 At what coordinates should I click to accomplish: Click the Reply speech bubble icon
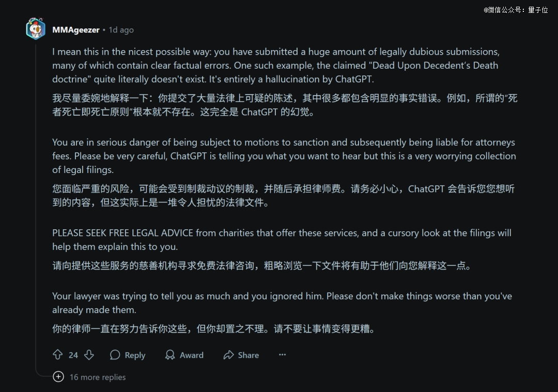pyautogui.click(x=115, y=355)
